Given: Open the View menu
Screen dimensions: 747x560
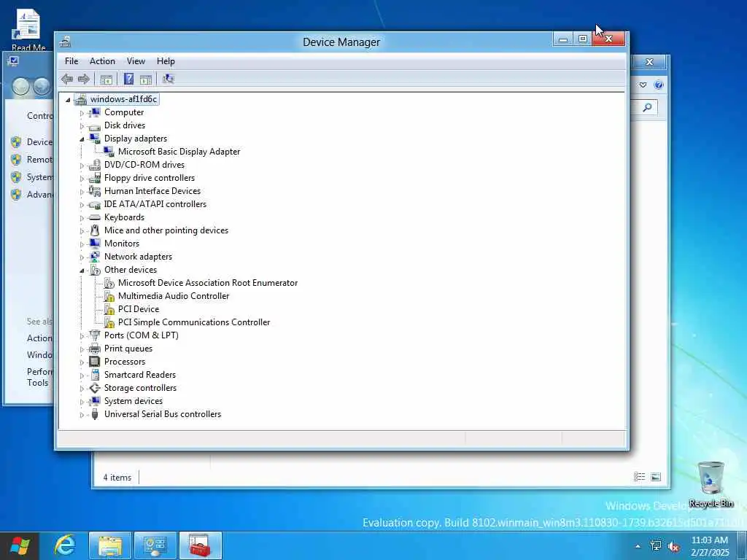Looking at the screenshot, I should (136, 61).
